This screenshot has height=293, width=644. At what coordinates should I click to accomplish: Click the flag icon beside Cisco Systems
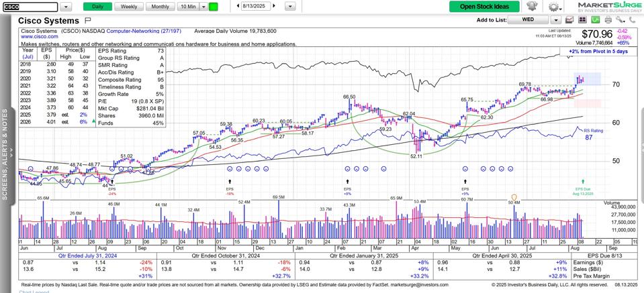click(87, 20)
